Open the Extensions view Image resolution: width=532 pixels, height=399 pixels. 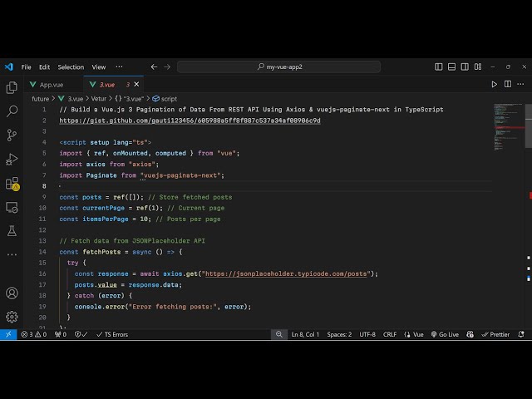12,183
